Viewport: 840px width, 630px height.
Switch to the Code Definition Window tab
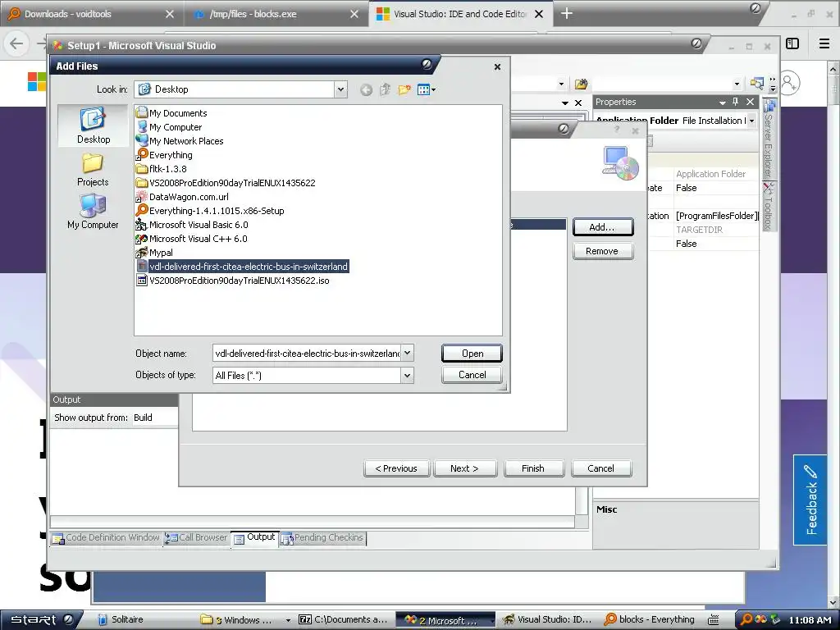coord(106,538)
